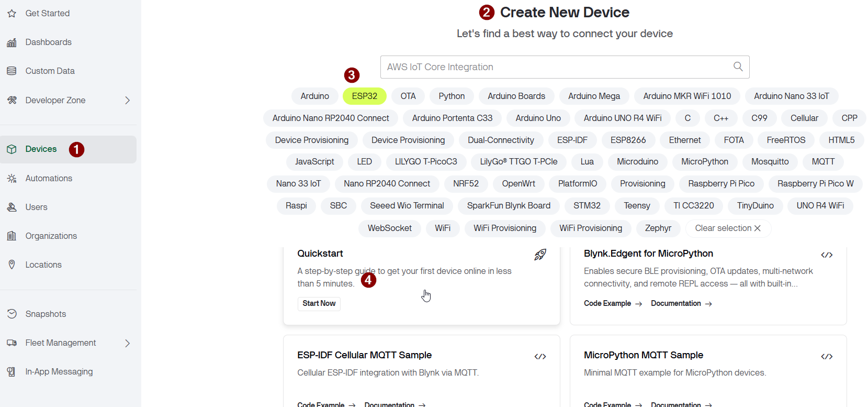Enable the Raspberry Pi Pico W filter

coord(815,184)
